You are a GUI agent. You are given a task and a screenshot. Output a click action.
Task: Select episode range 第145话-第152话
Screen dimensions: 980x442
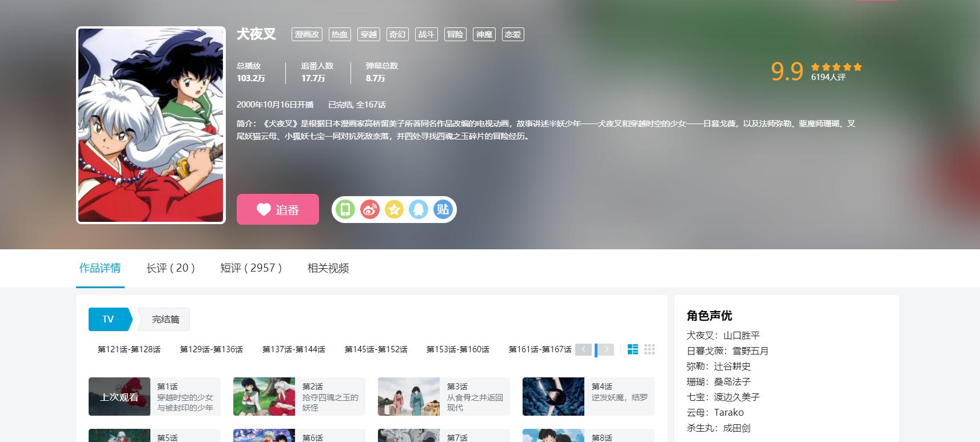(x=376, y=349)
